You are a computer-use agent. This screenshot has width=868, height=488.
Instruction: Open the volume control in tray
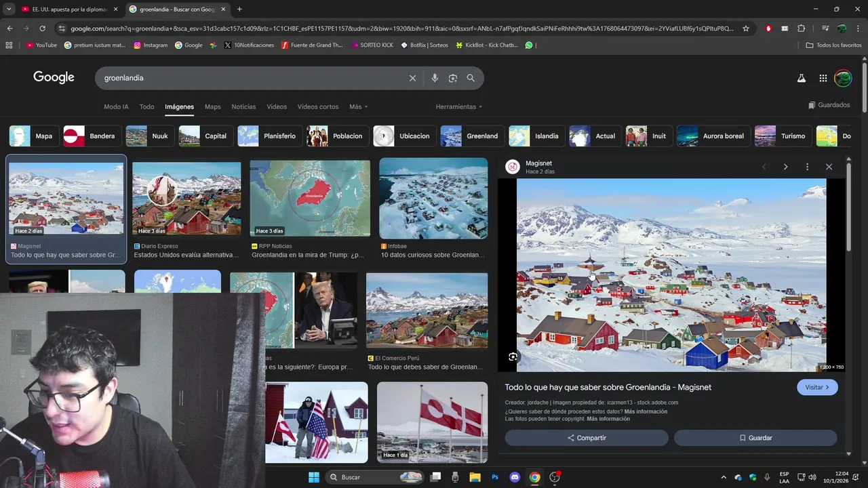(x=812, y=477)
